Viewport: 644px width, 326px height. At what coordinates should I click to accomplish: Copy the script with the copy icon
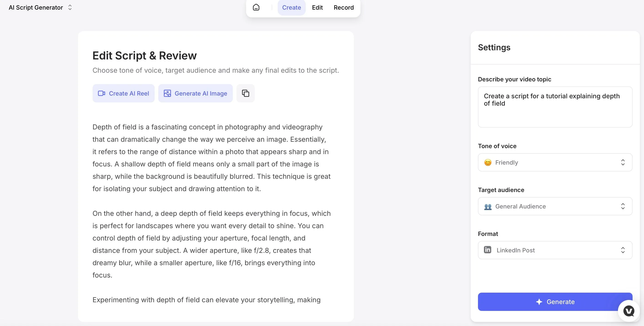(245, 93)
